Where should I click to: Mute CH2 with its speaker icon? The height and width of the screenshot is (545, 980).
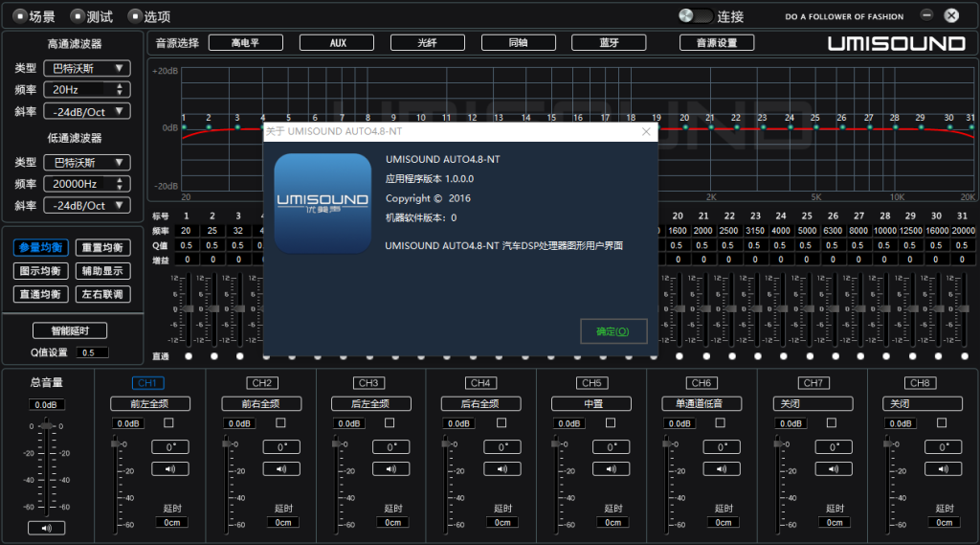tap(281, 468)
